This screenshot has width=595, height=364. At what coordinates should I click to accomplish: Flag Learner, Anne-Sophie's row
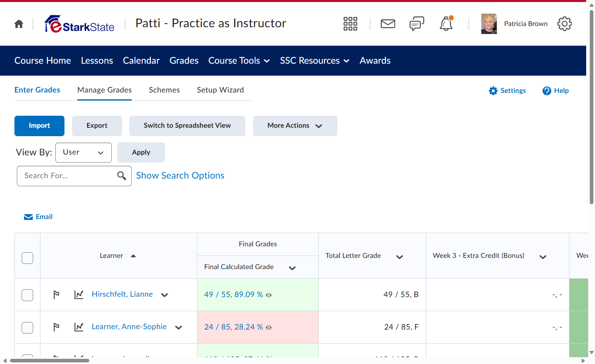click(56, 327)
